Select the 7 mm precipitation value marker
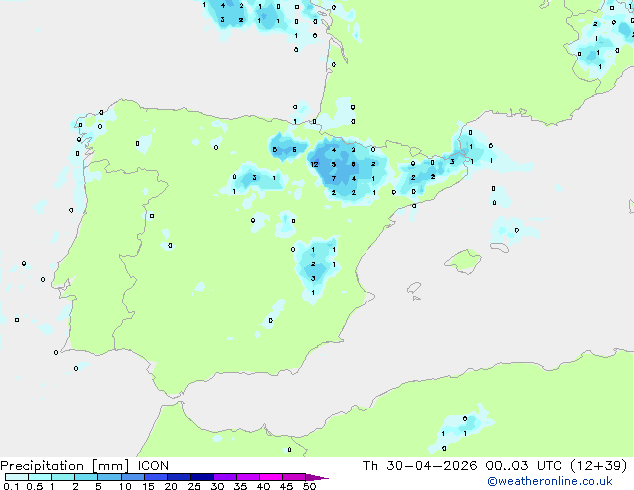Screen dimensions: 634x490 (334, 178)
